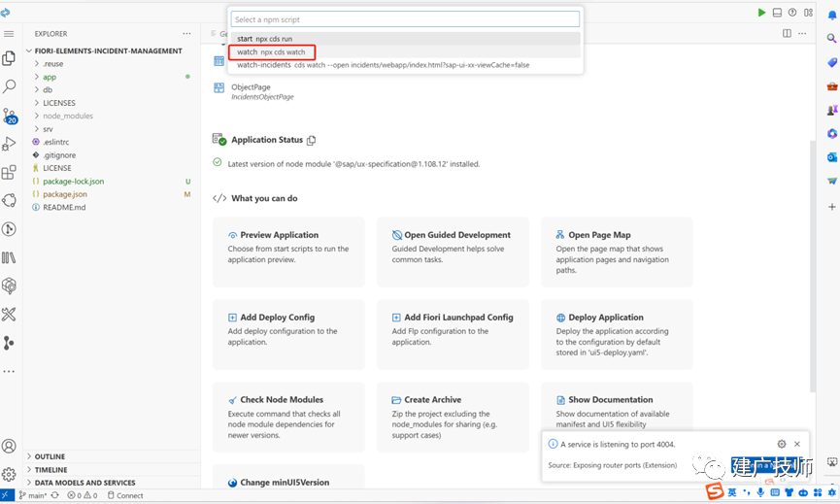Image resolution: width=840 pixels, height=504 pixels.
Task: Click the Deploy Application card
Action: pyautogui.click(x=617, y=334)
